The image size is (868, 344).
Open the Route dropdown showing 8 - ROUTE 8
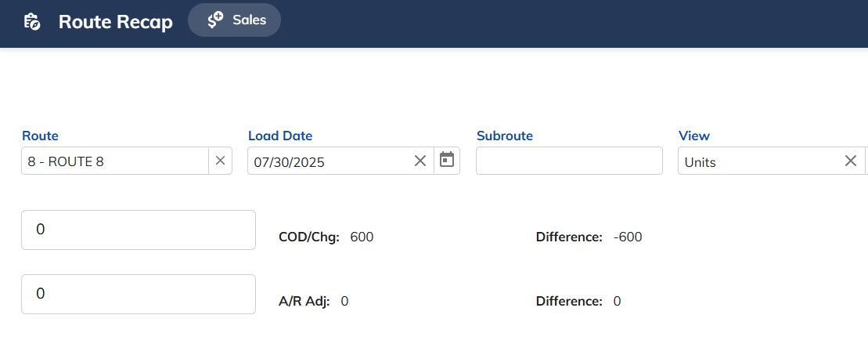pos(115,161)
